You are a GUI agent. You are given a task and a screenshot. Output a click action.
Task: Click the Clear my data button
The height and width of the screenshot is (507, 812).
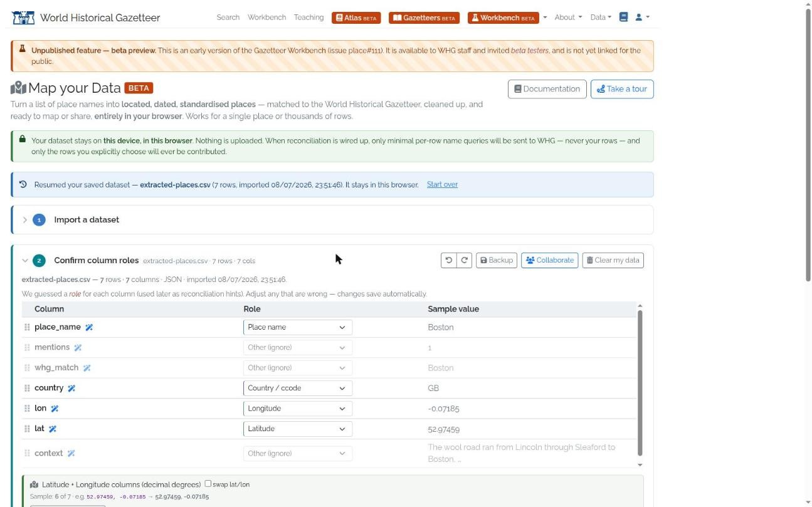point(613,260)
